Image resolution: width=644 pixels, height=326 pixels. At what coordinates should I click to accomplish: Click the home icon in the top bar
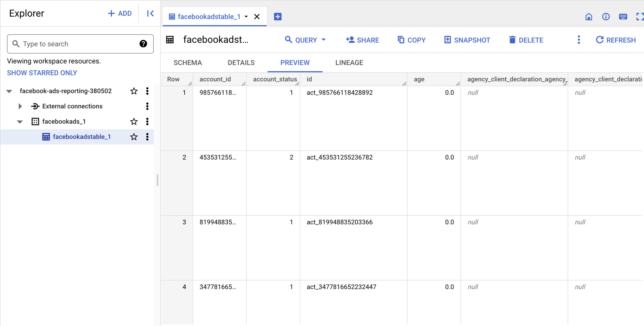click(x=589, y=17)
